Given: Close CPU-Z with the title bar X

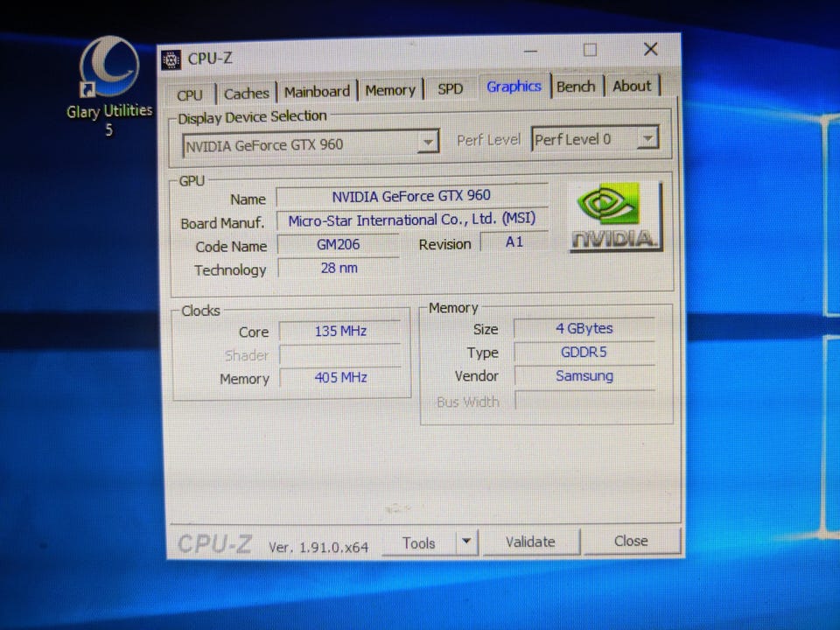Looking at the screenshot, I should click(x=650, y=49).
